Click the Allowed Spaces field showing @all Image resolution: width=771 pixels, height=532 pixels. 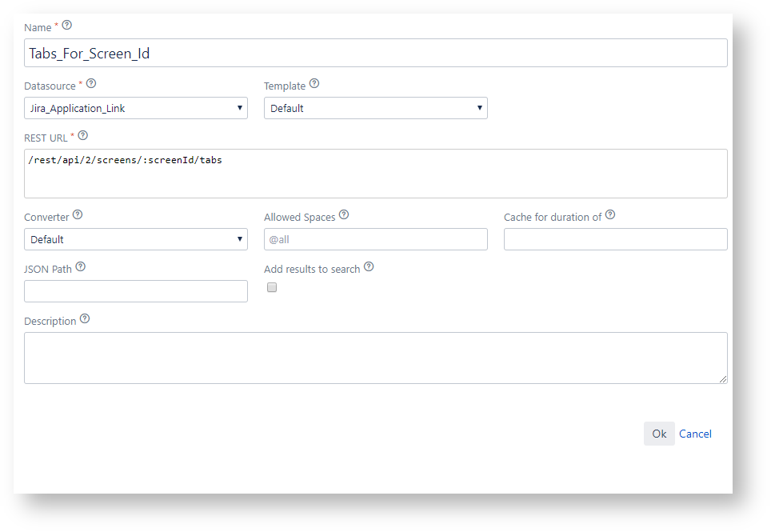376,238
